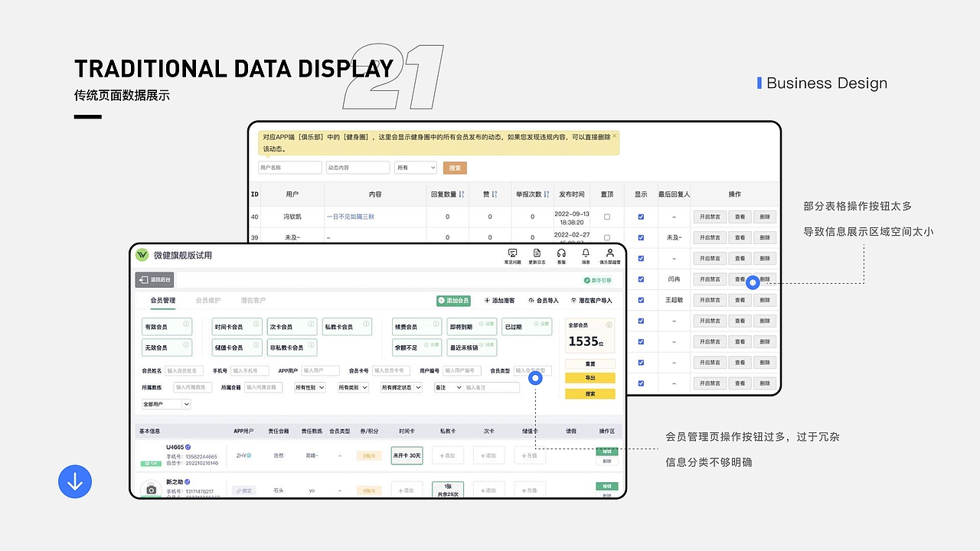Viewport: 980px width, 551px height.
Task: Focus the 动态内容 search field
Action: [358, 168]
